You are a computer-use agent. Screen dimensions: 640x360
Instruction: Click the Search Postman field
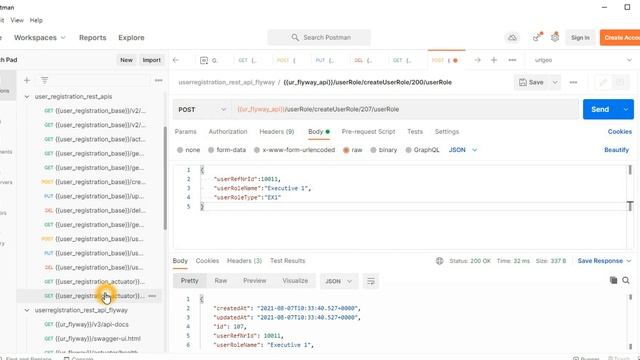click(x=319, y=38)
